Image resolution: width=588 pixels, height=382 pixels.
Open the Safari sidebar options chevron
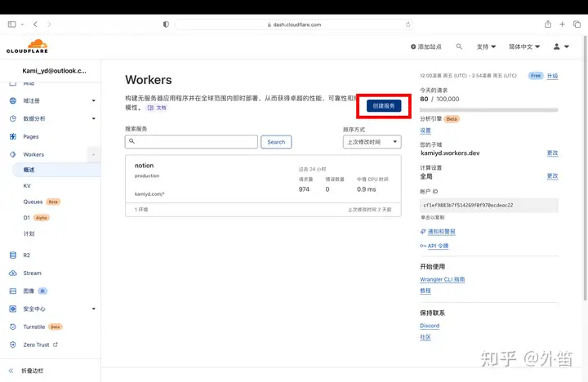point(22,24)
